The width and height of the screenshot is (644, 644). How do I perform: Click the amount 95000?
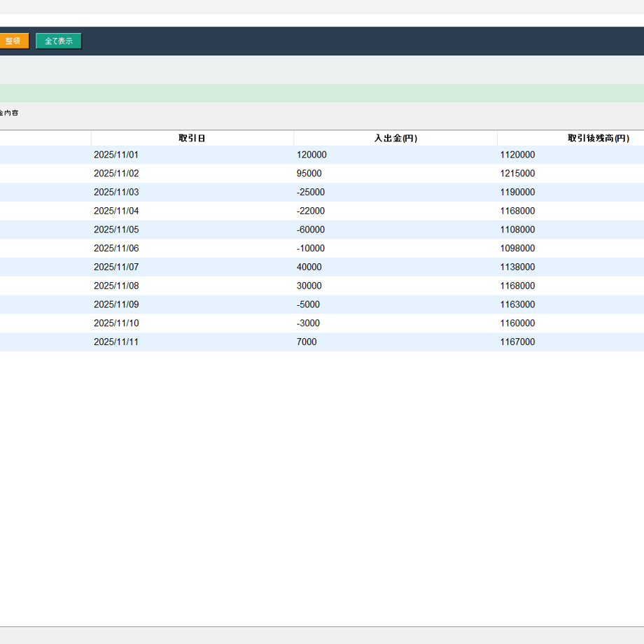click(309, 174)
